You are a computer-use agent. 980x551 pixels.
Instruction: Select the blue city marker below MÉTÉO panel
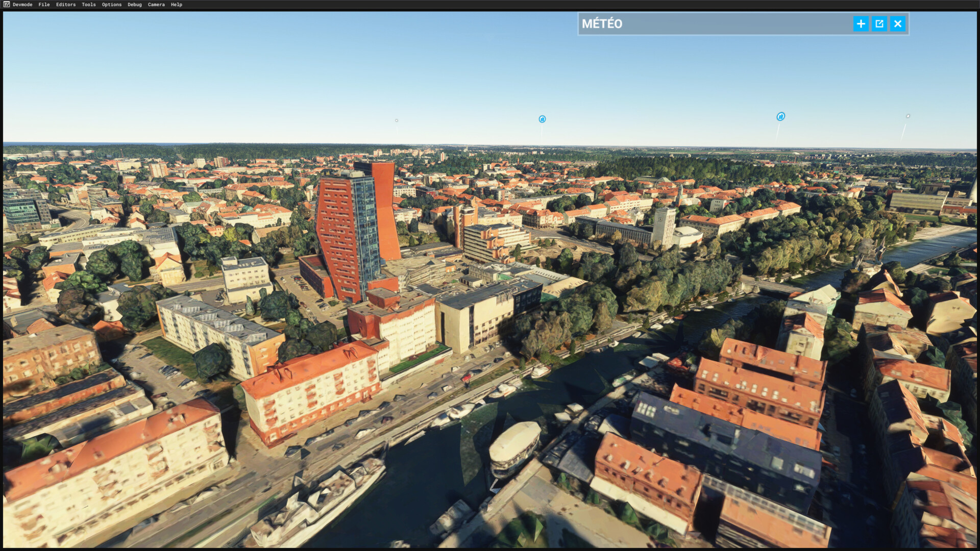pyautogui.click(x=780, y=117)
